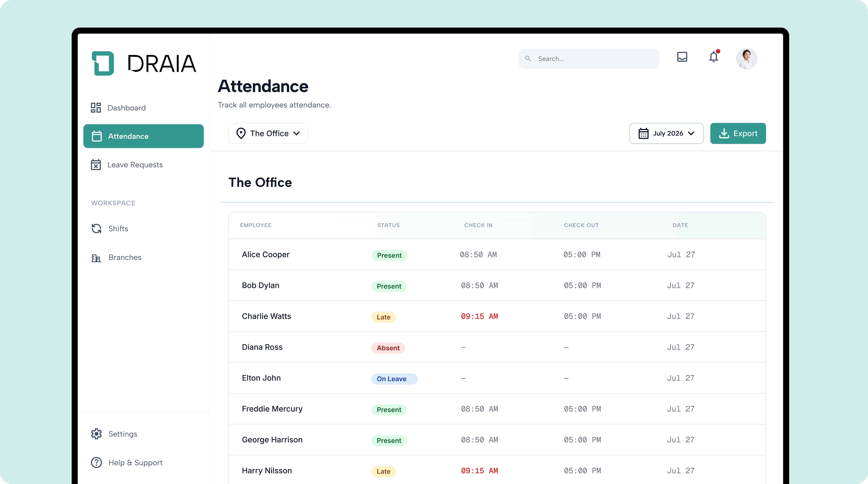868x484 pixels.
Task: Click the Attendance page heading
Action: click(263, 86)
